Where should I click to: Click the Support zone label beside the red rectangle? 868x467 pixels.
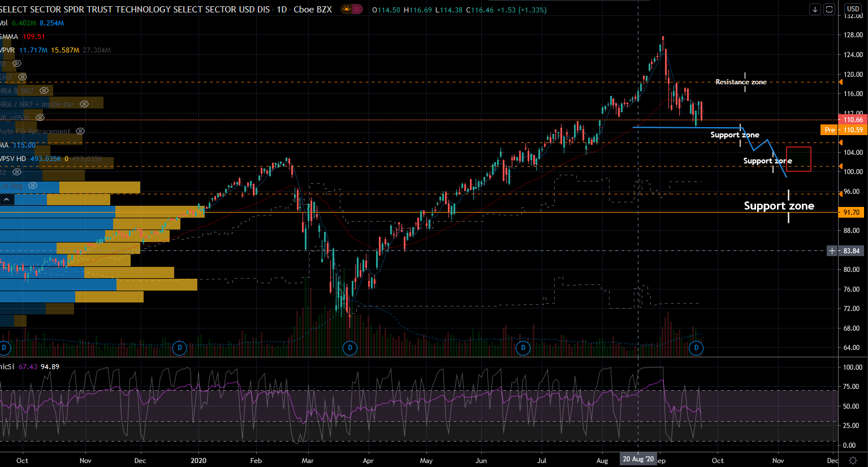click(767, 161)
